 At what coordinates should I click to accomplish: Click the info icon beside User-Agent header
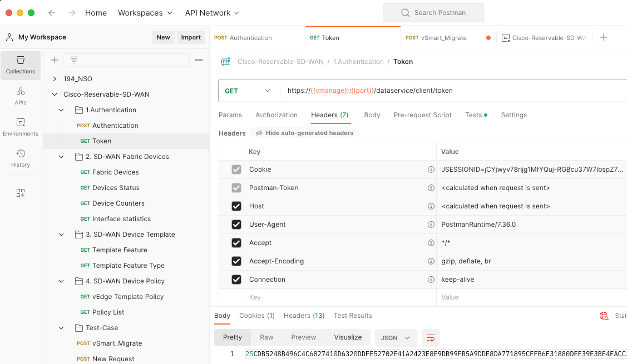pos(431,225)
